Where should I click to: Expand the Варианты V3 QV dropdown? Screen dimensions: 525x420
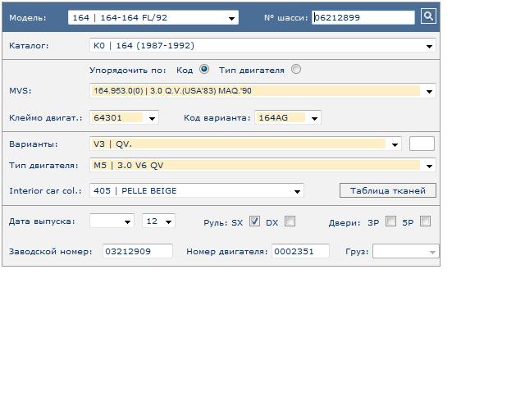(x=245, y=144)
